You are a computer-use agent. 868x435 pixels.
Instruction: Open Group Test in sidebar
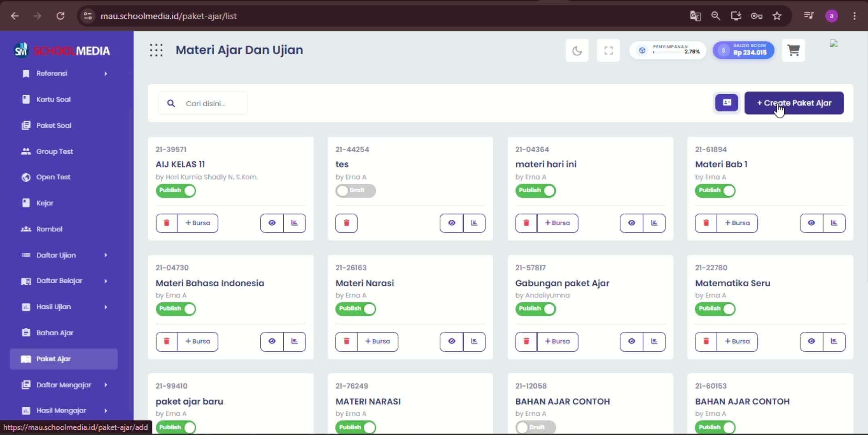click(64, 152)
